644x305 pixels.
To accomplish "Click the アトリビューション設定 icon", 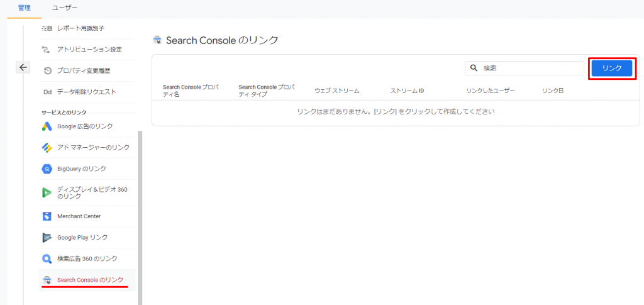I will (x=47, y=50).
